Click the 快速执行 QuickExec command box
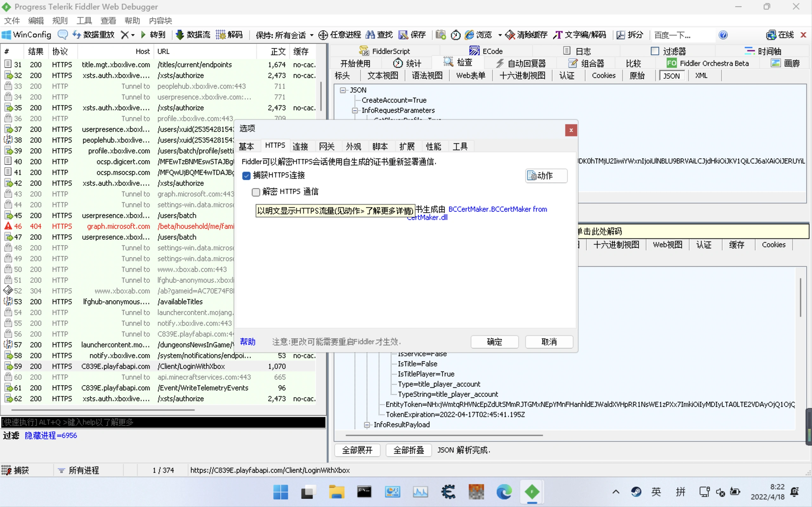Screen dimensions: 812x507 pos(163,422)
